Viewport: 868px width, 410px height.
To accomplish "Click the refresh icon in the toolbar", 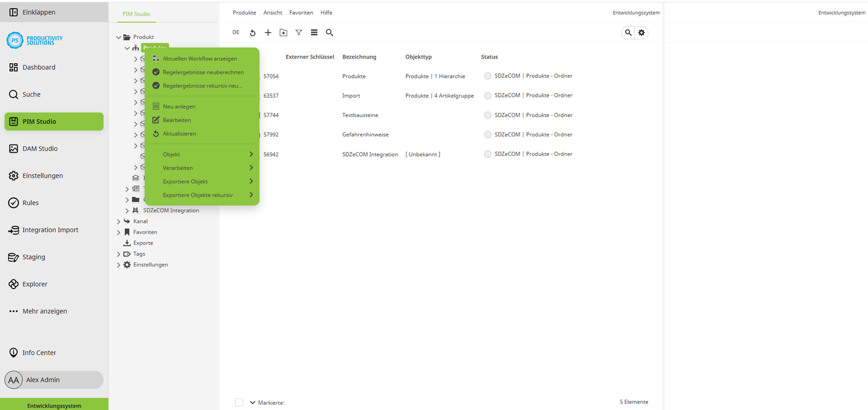I will coord(253,33).
